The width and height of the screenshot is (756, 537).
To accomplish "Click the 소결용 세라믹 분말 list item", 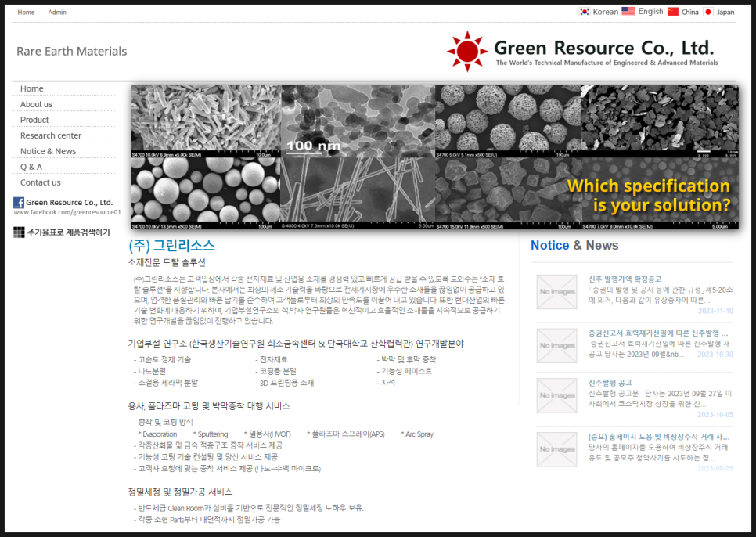I will [x=167, y=383].
